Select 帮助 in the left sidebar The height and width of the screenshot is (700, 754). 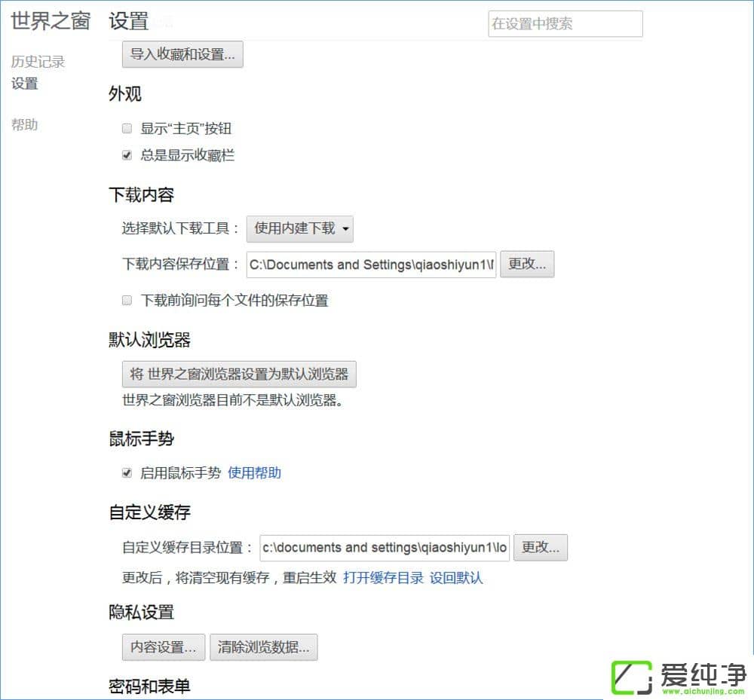[x=23, y=124]
